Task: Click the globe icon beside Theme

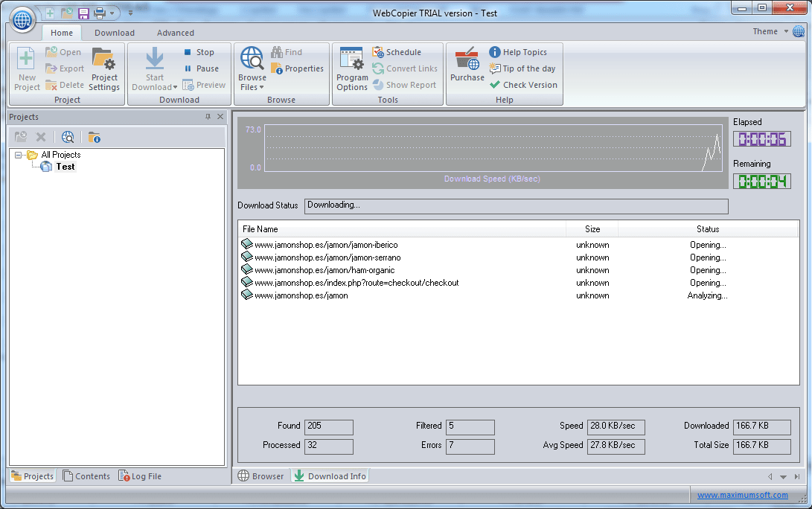Action: (799, 31)
